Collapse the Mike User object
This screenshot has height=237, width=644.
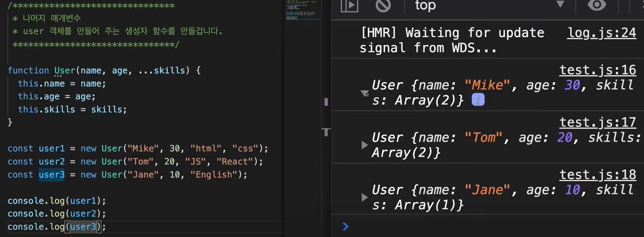click(x=364, y=93)
